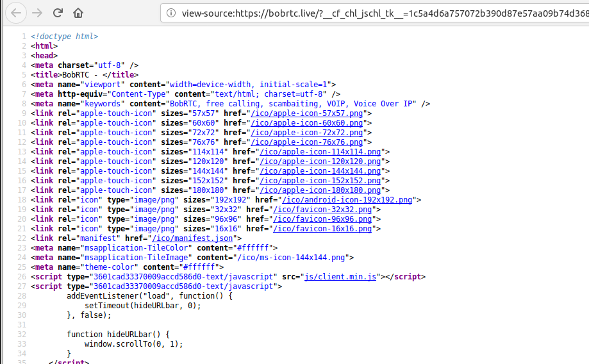This screenshot has height=364, width=589.
Task: Click the BobRTC title tag text
Action: (85, 75)
